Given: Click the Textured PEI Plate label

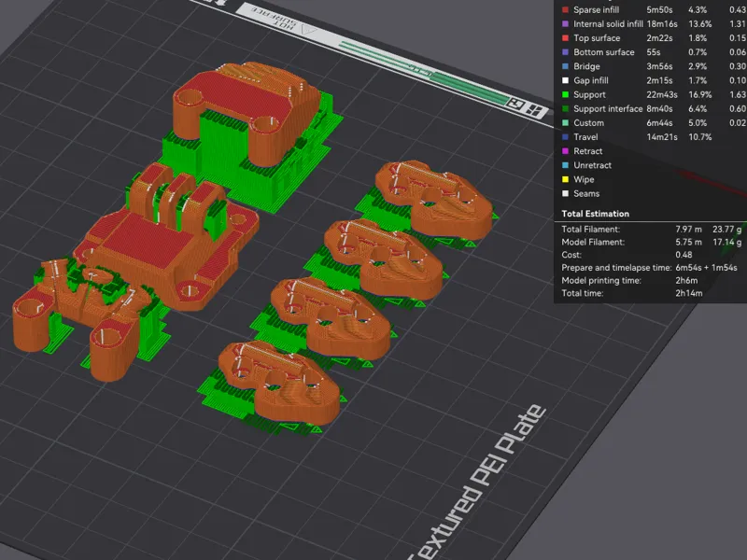Looking at the screenshot, I should tap(478, 481).
